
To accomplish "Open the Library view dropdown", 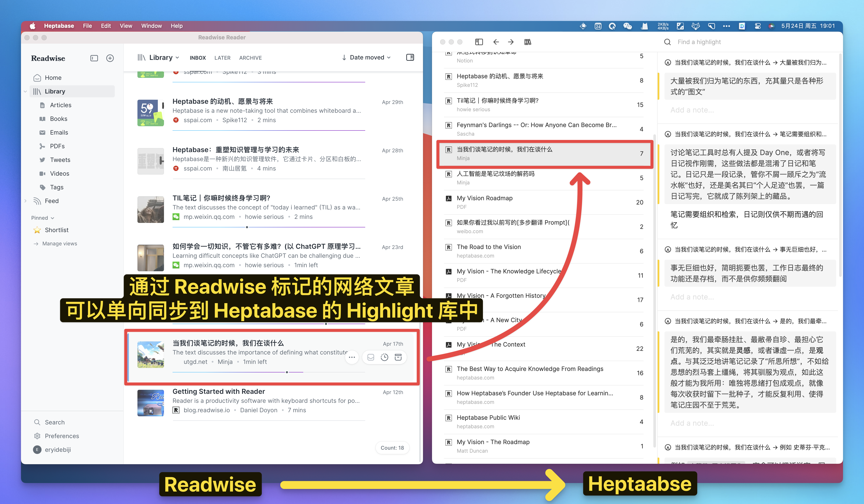I will [158, 58].
